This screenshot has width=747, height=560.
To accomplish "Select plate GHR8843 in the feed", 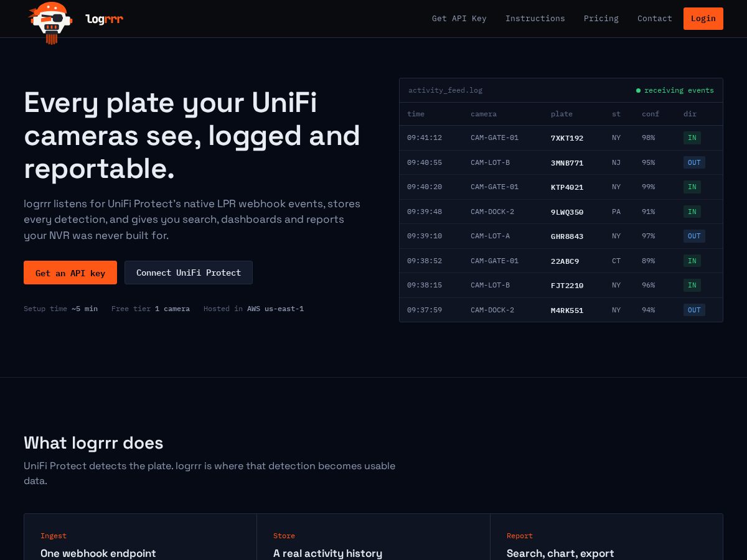I will point(567,236).
